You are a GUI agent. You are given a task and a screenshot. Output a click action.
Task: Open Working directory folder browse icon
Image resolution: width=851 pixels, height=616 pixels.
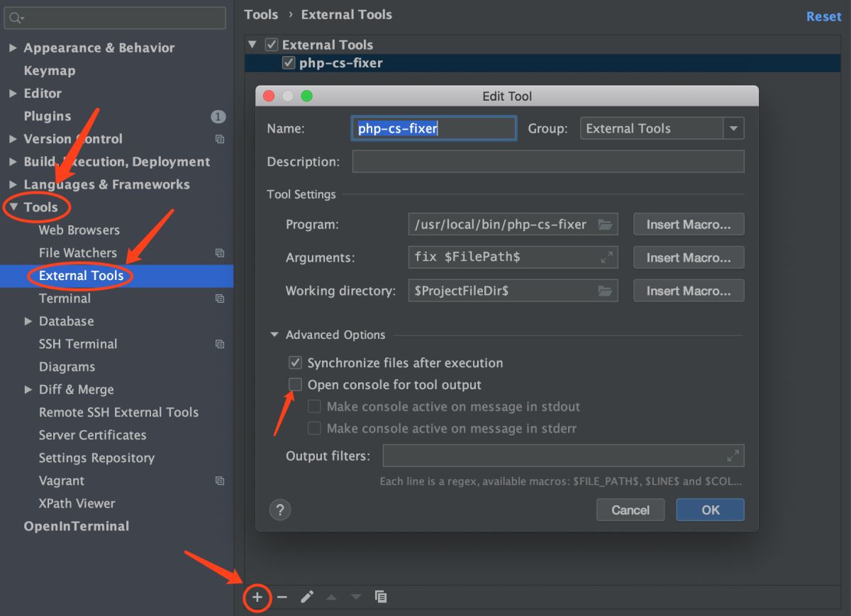tap(604, 291)
